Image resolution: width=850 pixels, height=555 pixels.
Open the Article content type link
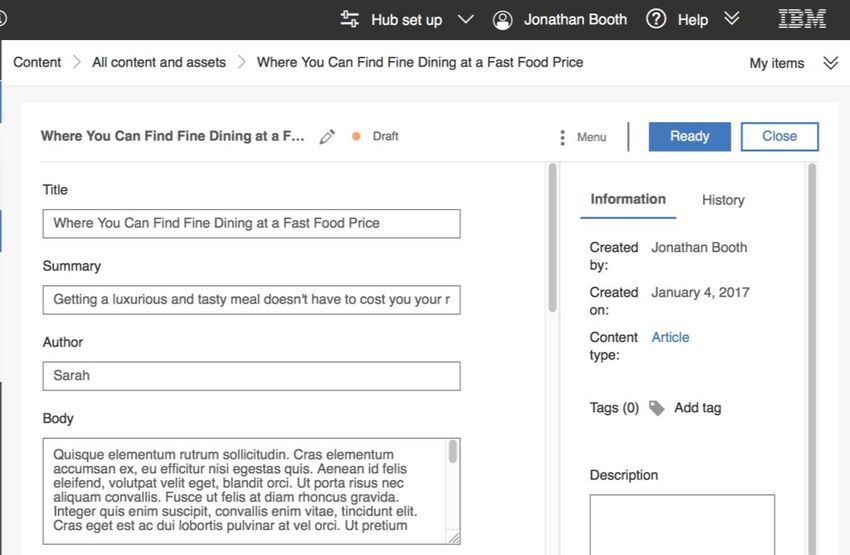point(670,337)
